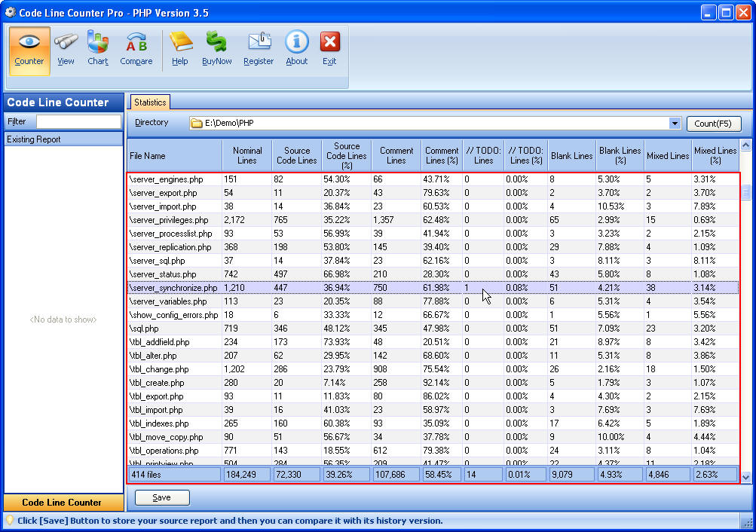Viewport: 756px width, 532px height.
Task: Sort by the Mixed Lines (%) header
Action: click(715, 156)
